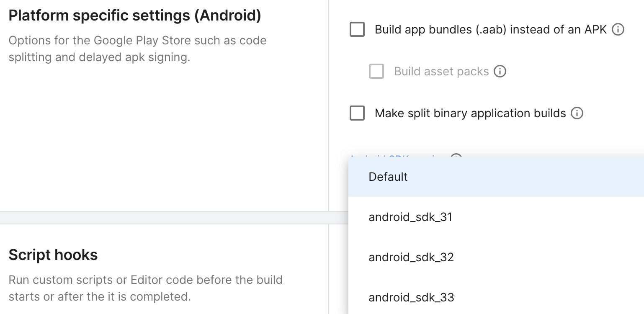The image size is (644, 314).
Task: Click the partly hidden Android SDK version info icon
Action: pyautogui.click(x=456, y=156)
